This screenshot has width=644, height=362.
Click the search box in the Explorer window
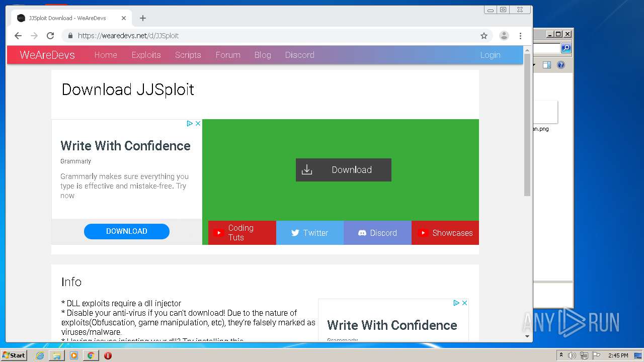click(x=547, y=48)
